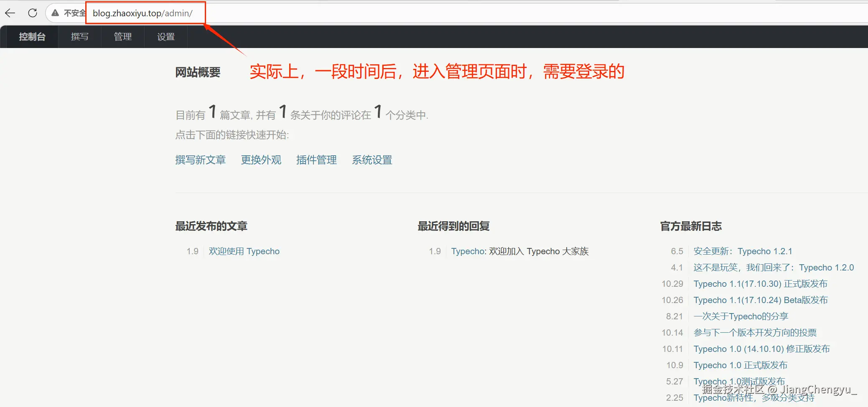Go to 插件管理 link
868x407 pixels.
317,160
